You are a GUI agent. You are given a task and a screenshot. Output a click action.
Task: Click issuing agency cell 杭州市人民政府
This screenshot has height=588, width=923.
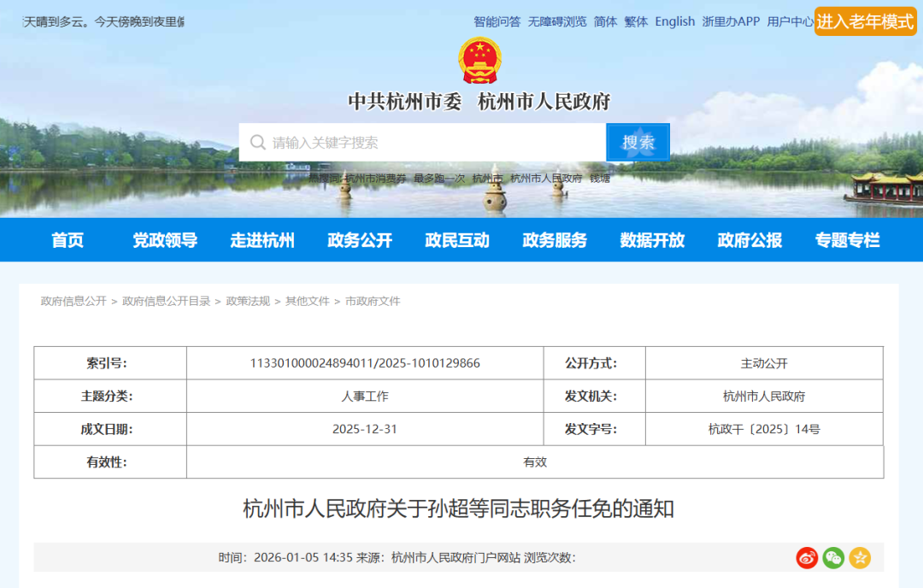[x=764, y=396]
